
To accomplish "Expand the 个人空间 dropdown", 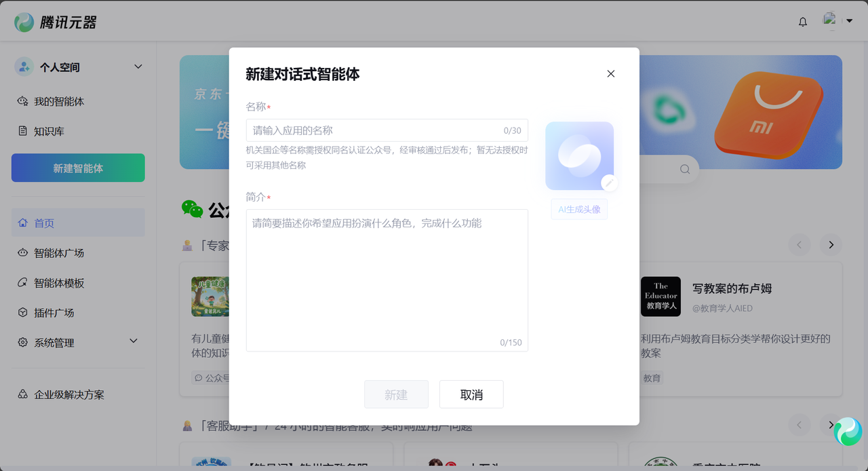I will click(x=138, y=67).
